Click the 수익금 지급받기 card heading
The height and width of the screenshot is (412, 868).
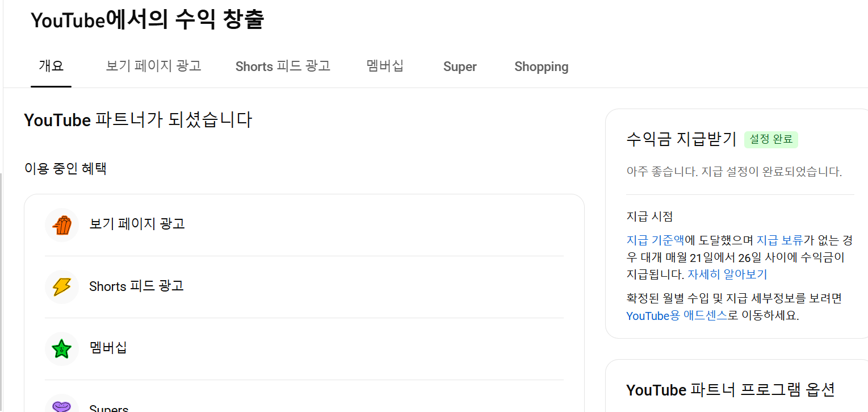(681, 139)
